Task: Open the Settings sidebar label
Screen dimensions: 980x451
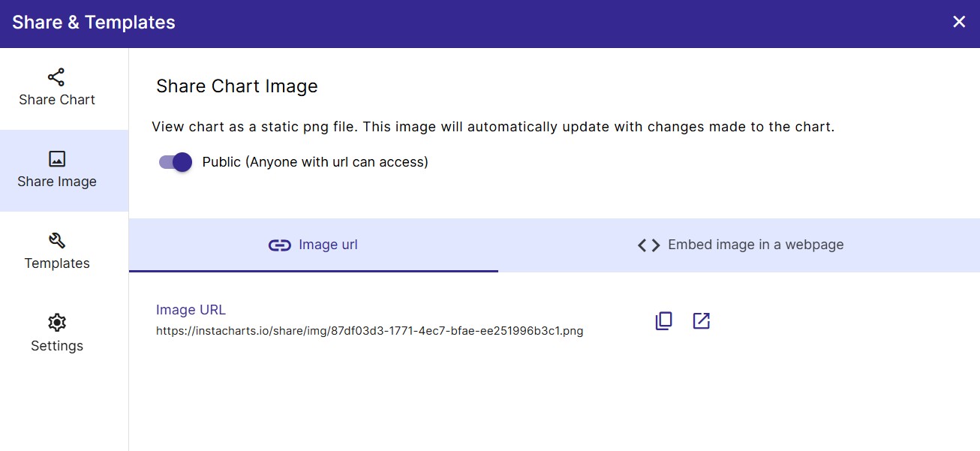Action: coord(57,346)
